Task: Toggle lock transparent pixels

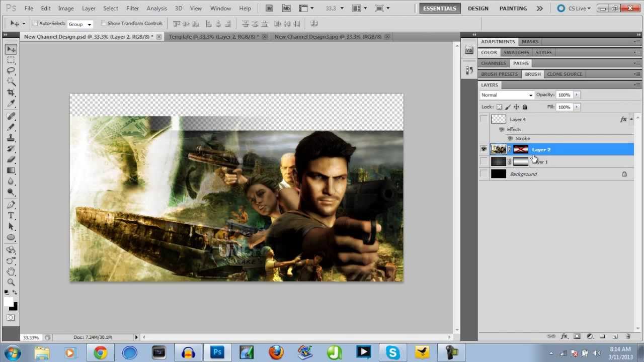Action: 499,107
